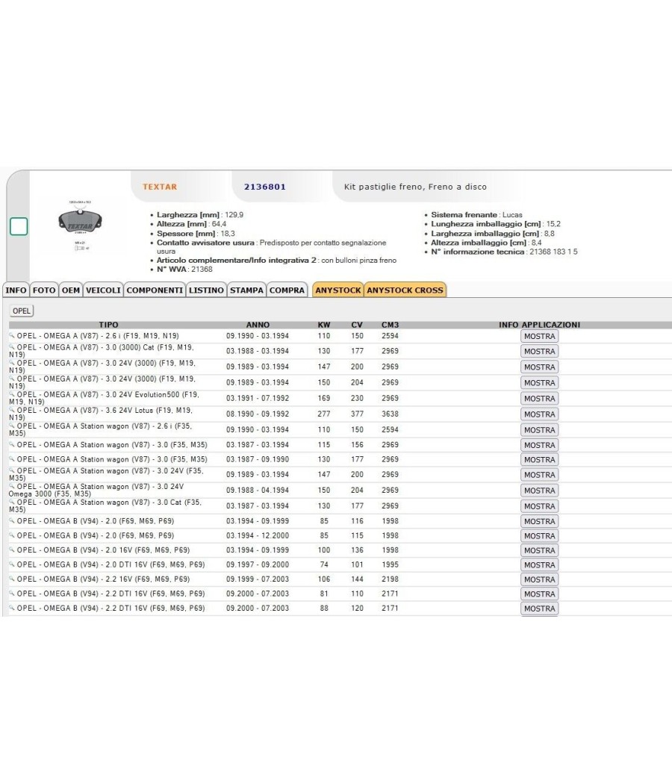This screenshot has height=784, width=672.
Task: Click MOSTRA for Omega A 3.0 Cat 130 kW
Action: 540,352
